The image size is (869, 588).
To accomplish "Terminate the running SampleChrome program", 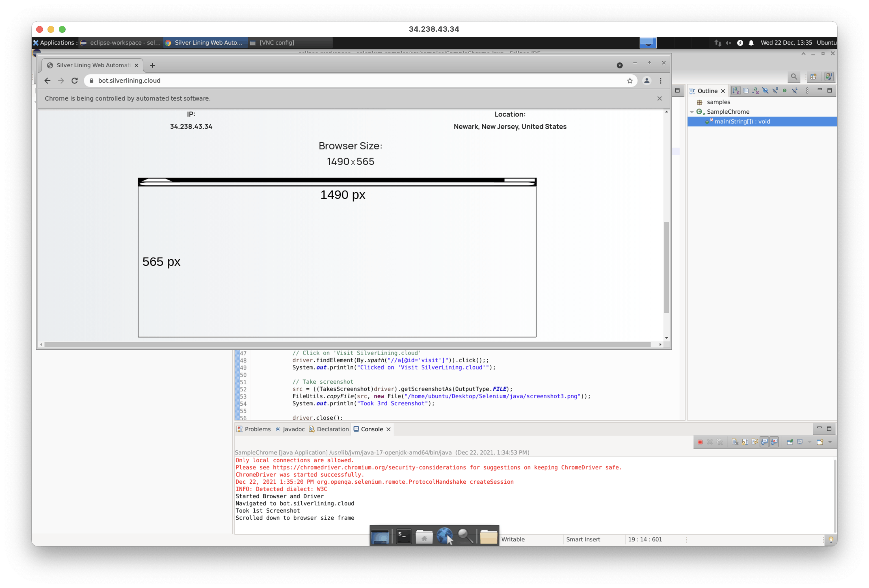I will [x=700, y=442].
